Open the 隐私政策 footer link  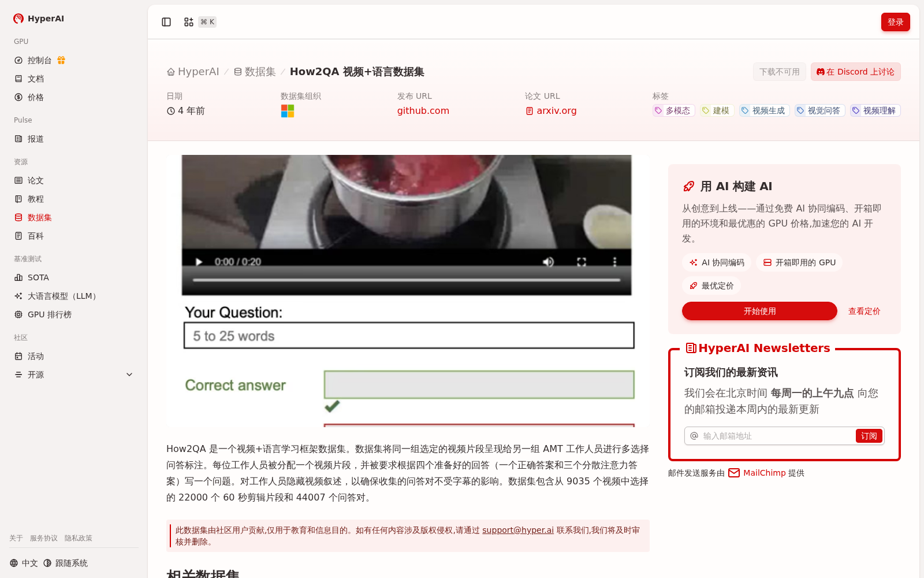pyautogui.click(x=79, y=538)
